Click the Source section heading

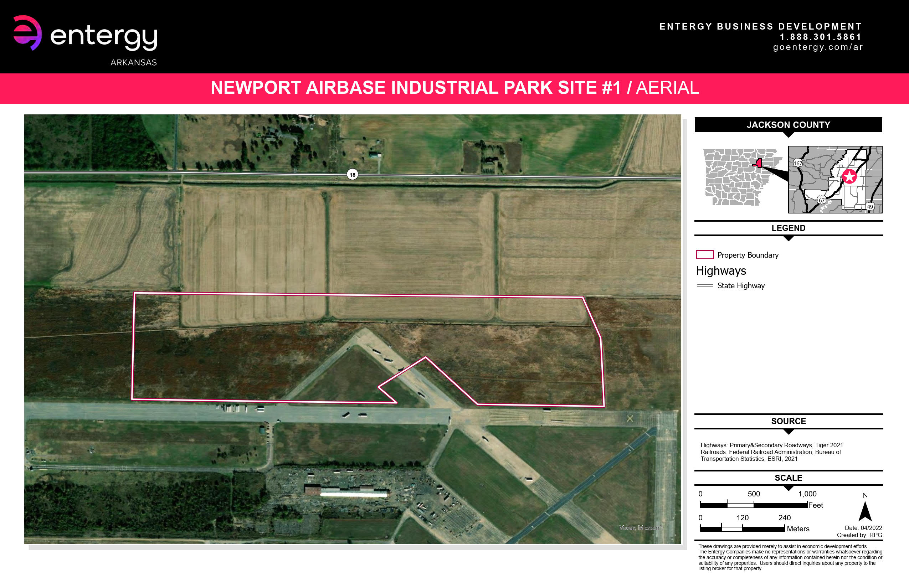click(788, 421)
